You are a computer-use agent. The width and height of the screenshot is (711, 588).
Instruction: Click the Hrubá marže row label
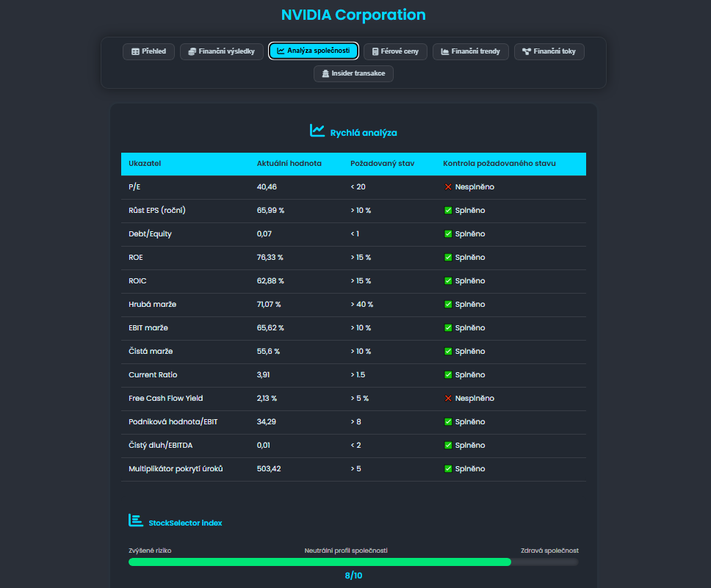click(152, 304)
